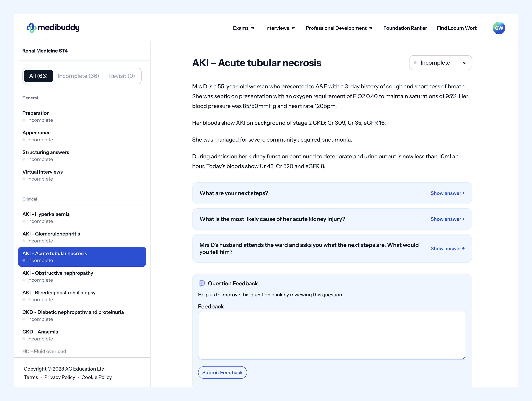
Task: Click the medibuddy logo
Action: click(x=53, y=28)
